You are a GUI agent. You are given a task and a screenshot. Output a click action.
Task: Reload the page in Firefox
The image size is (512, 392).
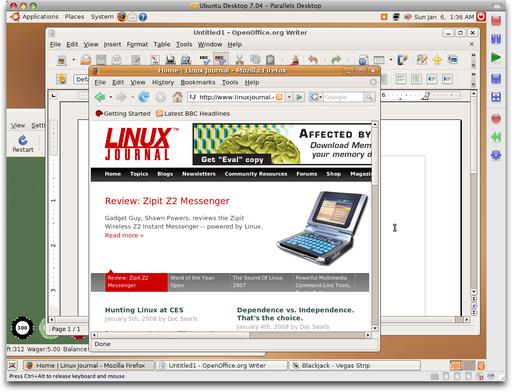coord(144,97)
